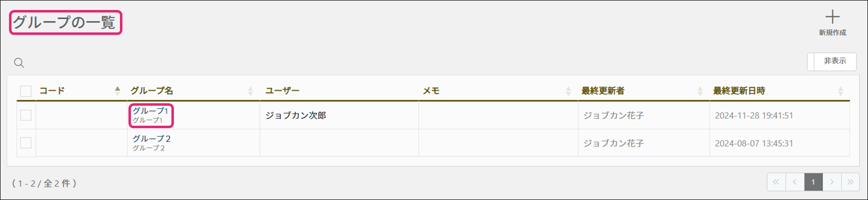868x200 pixels.
Task: Select page 1 in pagination
Action: pyautogui.click(x=813, y=182)
